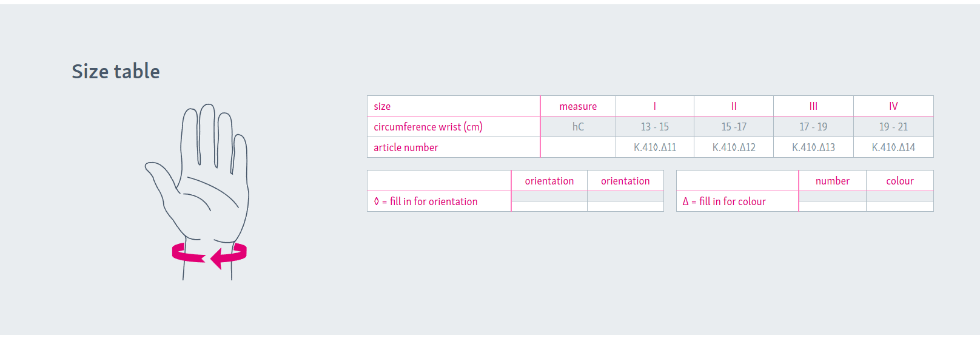This screenshot has width=980, height=338.
Task: Click article number ending in 13
Action: tap(813, 147)
